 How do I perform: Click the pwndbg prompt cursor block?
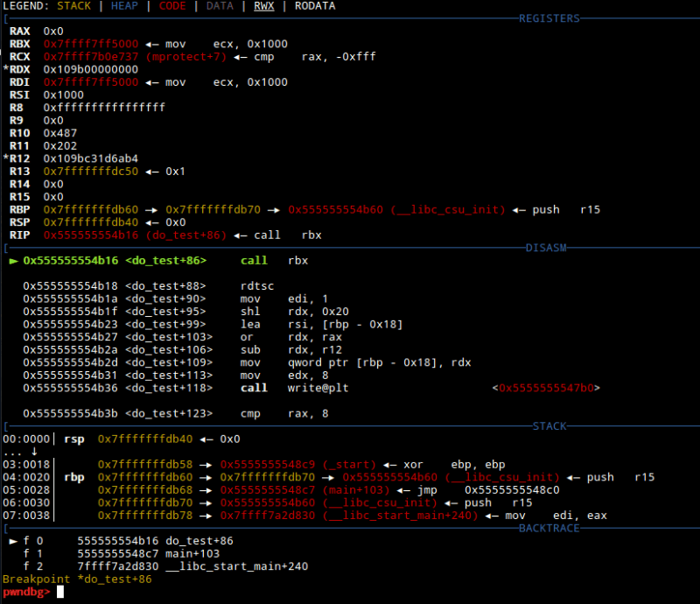click(60, 592)
